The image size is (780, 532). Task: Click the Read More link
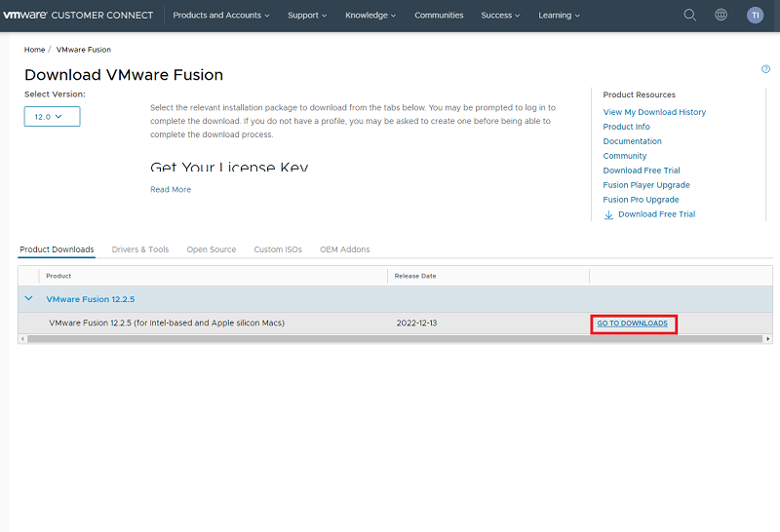(171, 189)
